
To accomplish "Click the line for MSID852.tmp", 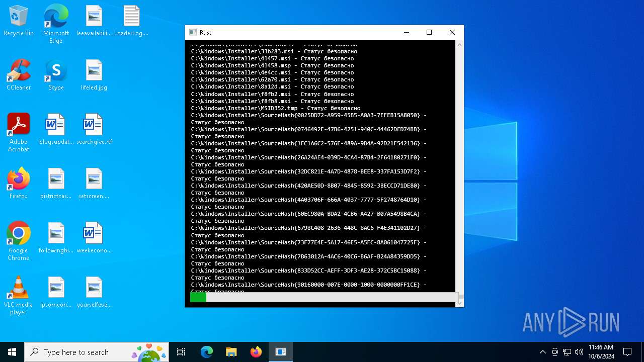I will click(x=276, y=108).
